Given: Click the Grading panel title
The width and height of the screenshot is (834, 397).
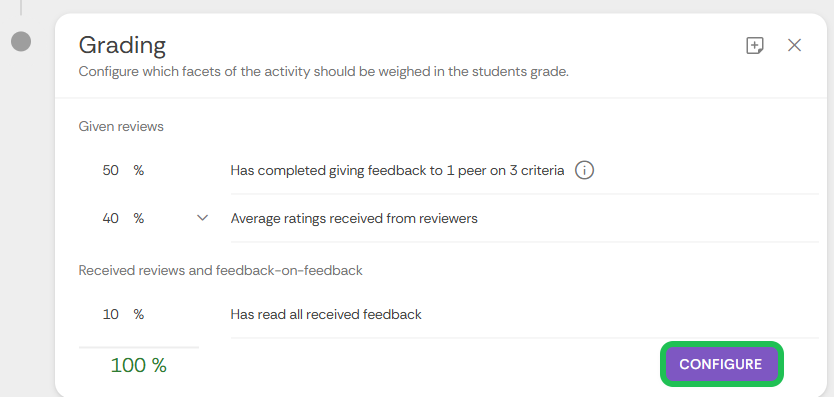Looking at the screenshot, I should point(122,45).
